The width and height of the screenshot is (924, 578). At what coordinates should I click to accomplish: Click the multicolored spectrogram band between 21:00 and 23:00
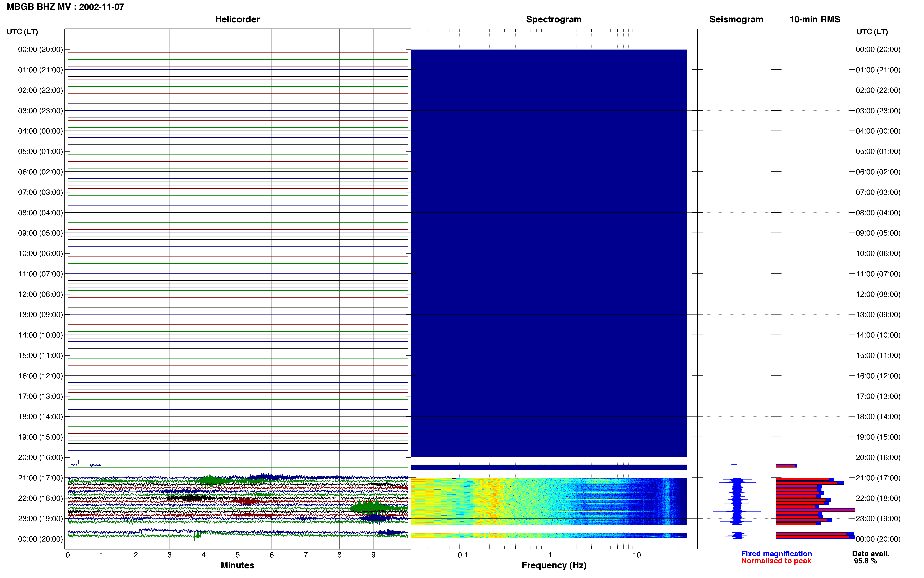549,501
